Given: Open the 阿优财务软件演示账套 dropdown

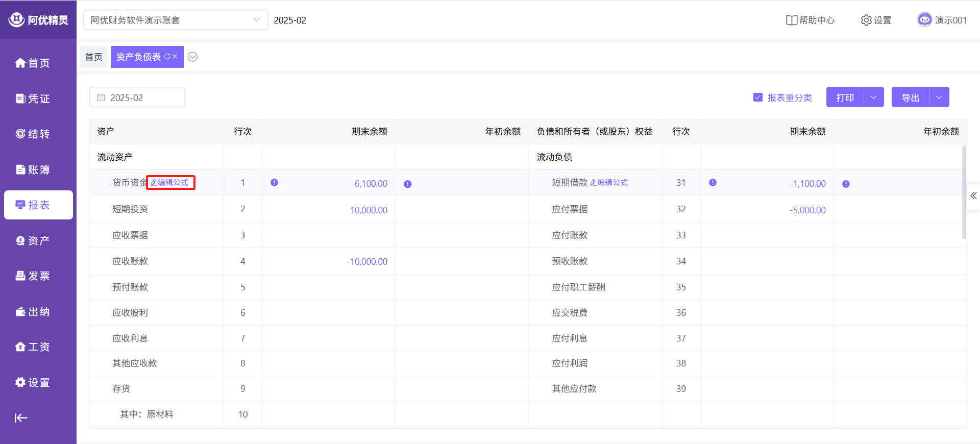Looking at the screenshot, I should [x=176, y=20].
